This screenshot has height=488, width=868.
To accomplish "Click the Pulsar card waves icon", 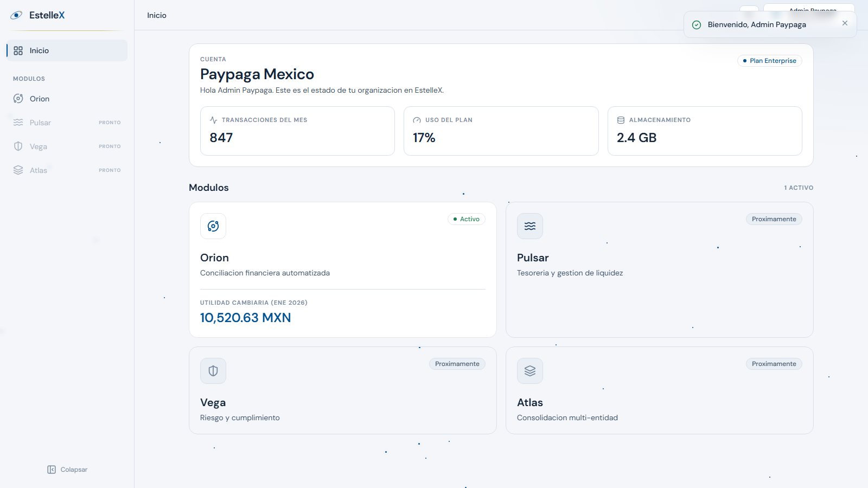I will click(530, 226).
